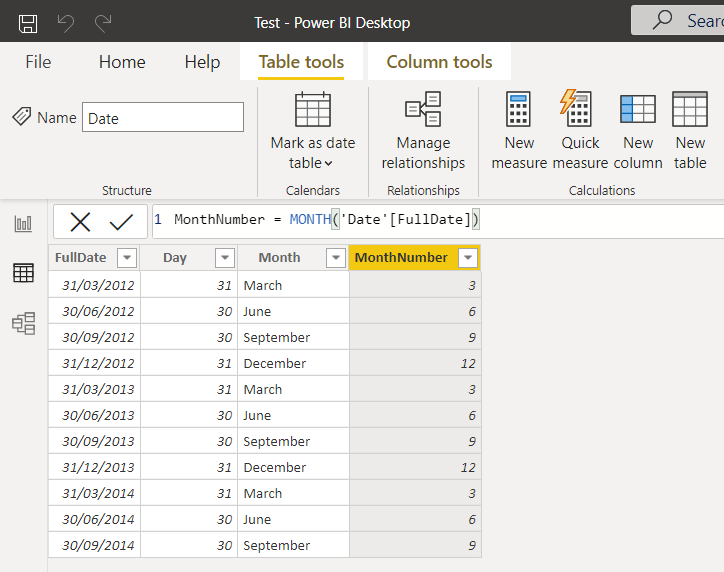Open the FullDate column filter dropdown
This screenshot has height=572, width=724.
127,258
